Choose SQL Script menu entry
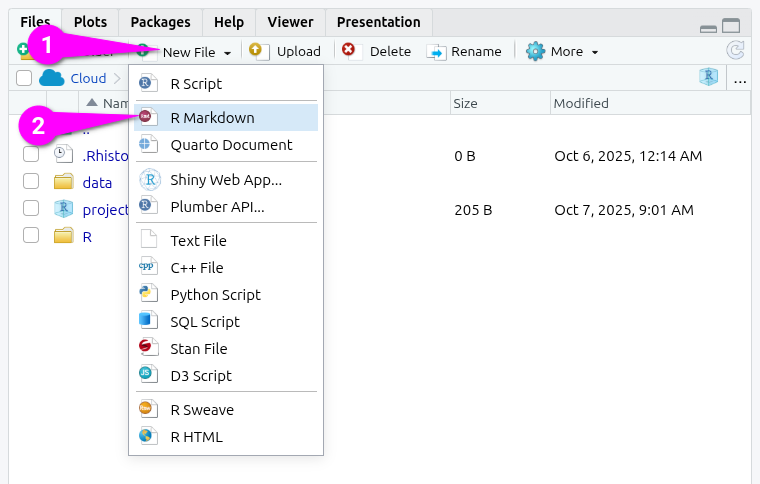This screenshot has height=484, width=760. 226,322
